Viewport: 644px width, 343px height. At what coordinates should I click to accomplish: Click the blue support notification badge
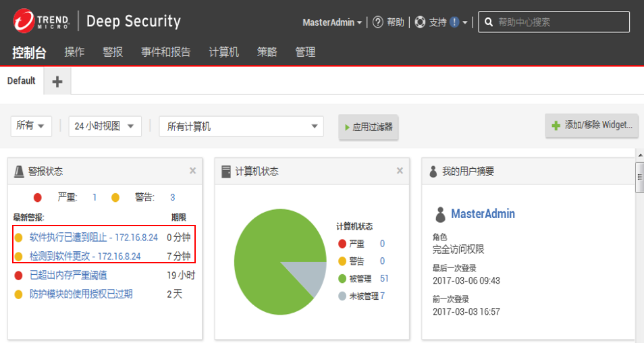[x=454, y=22]
